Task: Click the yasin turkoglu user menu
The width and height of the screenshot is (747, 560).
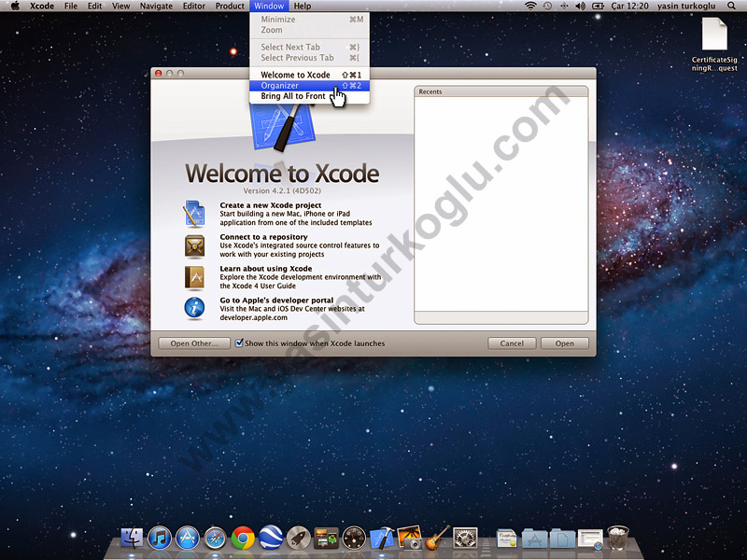Action: point(686,6)
